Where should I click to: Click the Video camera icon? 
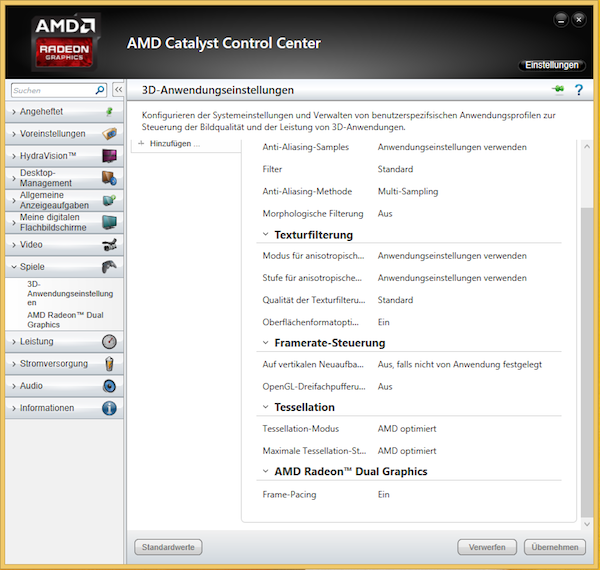tap(109, 245)
